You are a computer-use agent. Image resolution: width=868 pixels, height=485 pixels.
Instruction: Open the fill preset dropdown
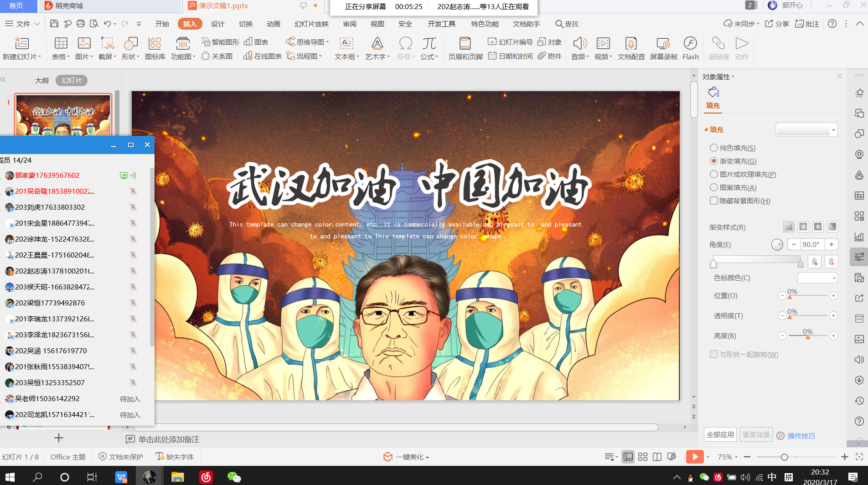click(x=806, y=130)
